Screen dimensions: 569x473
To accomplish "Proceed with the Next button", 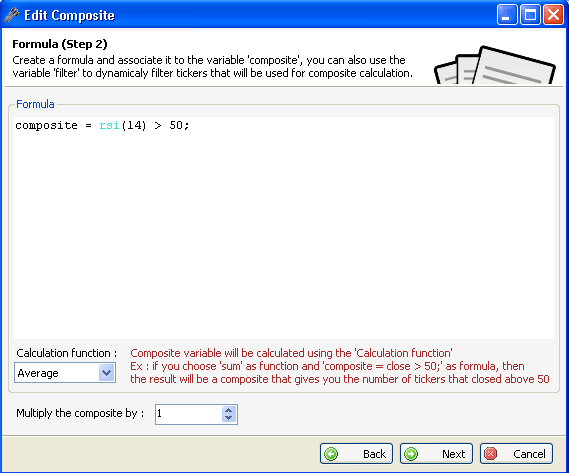I will click(x=436, y=454).
